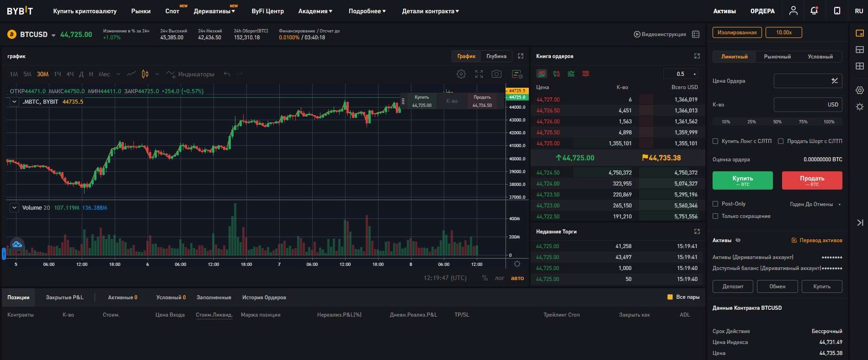The width and height of the screenshot is (868, 360).
Task: Expand the graph panel to full size
Action: (x=521, y=56)
